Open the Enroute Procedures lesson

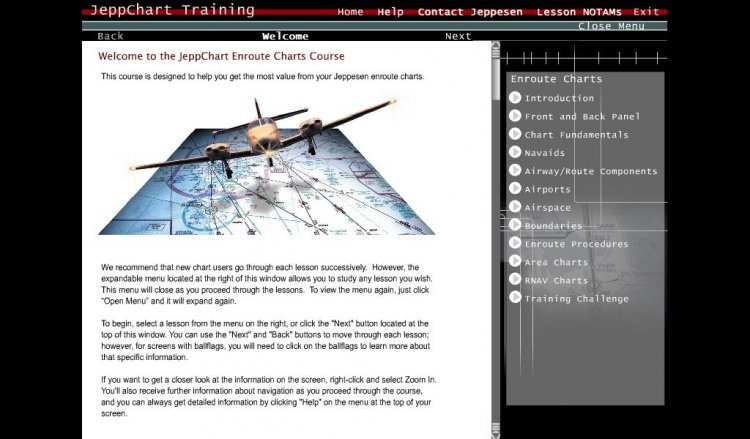click(576, 244)
